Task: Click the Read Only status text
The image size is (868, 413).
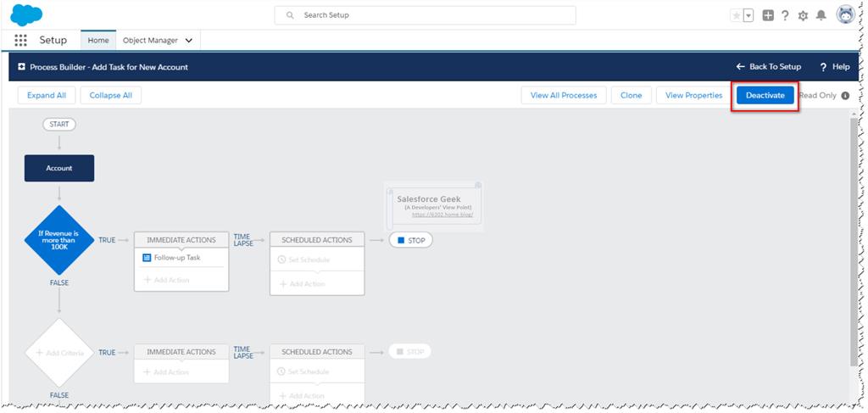Action: tap(818, 95)
